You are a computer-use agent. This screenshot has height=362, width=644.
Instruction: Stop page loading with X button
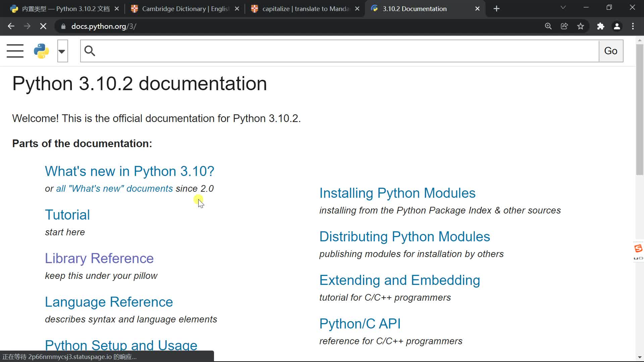pyautogui.click(x=43, y=26)
